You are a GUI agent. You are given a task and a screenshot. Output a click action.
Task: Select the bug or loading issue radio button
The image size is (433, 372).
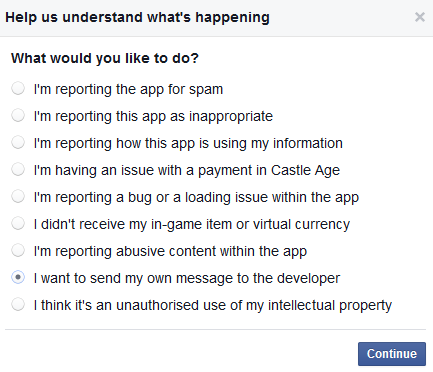coord(18,197)
